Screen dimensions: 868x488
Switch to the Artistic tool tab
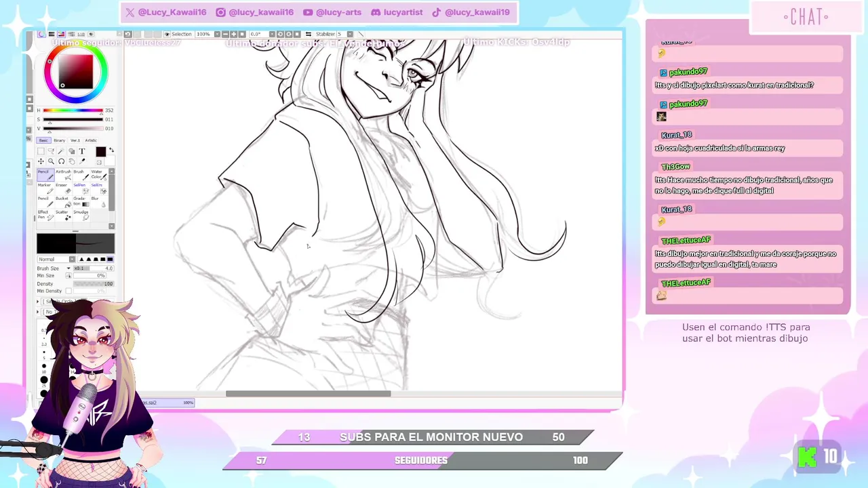(x=91, y=140)
